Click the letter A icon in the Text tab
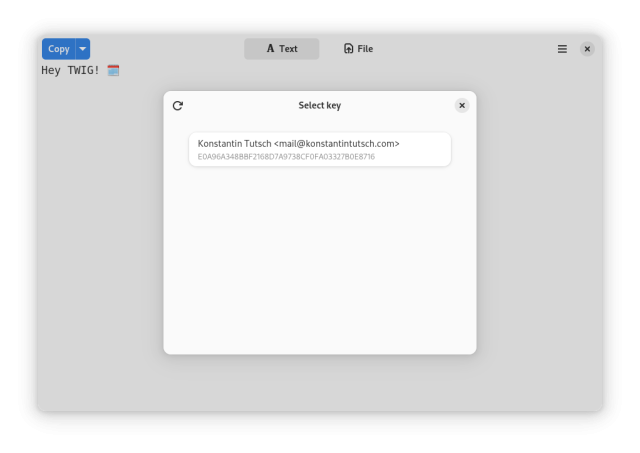Image resolution: width=640 pixels, height=453 pixels. 270,49
